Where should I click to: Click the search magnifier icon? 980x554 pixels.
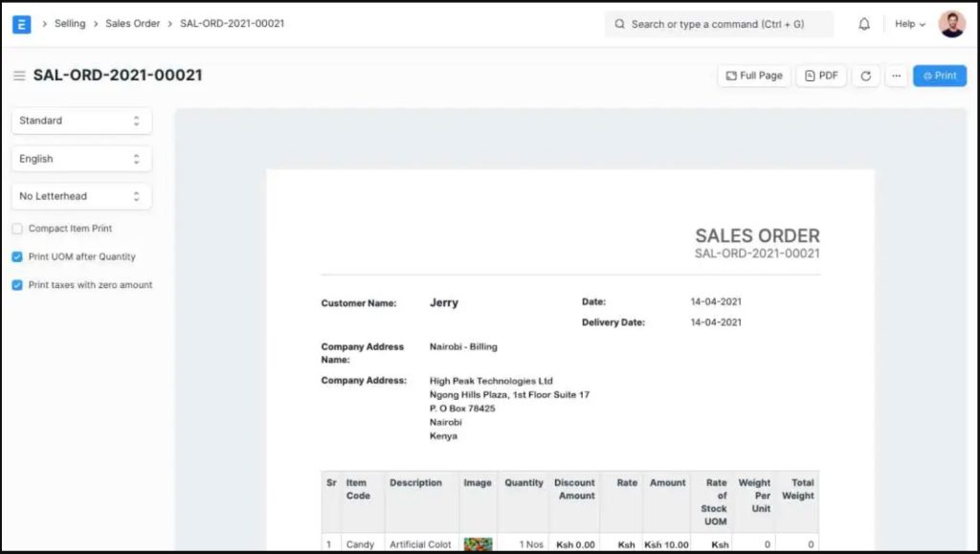(620, 24)
